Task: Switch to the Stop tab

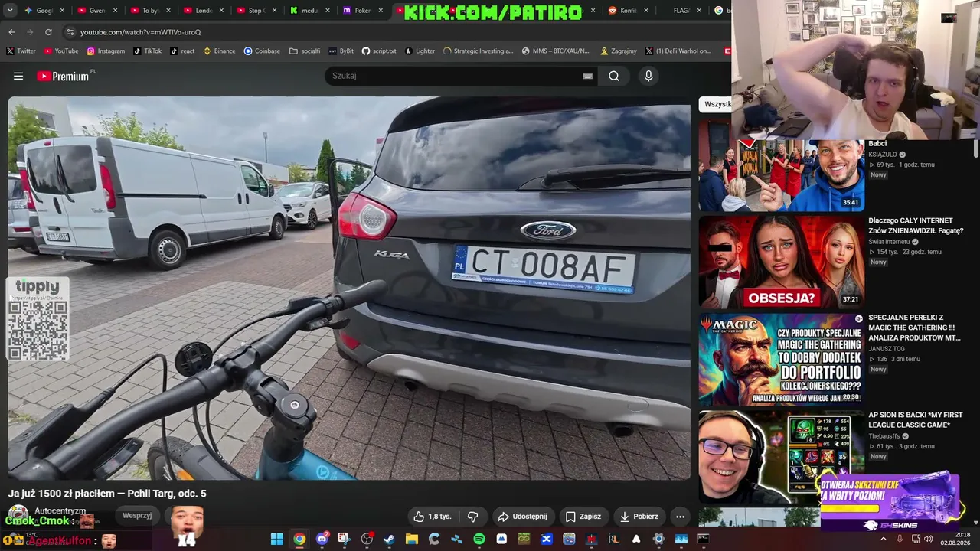Action: pos(256,11)
